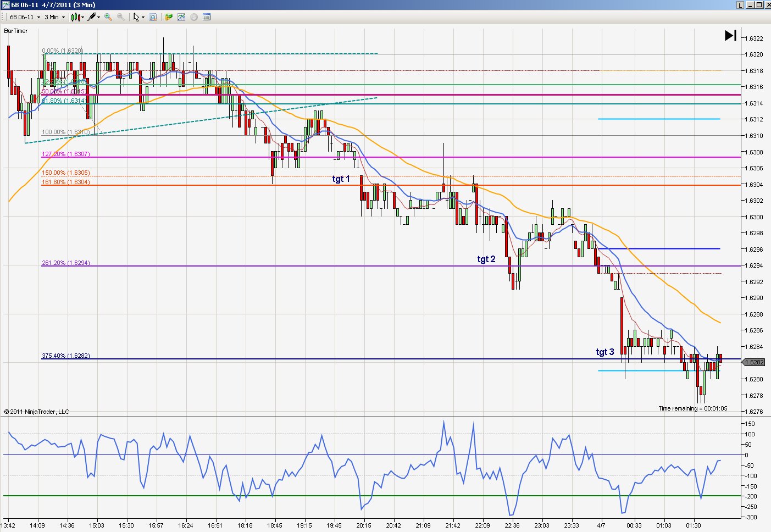The height and width of the screenshot is (532, 771).
Task: Select the 161.80% (1.6304) Fibonacci label
Action: click(x=66, y=182)
